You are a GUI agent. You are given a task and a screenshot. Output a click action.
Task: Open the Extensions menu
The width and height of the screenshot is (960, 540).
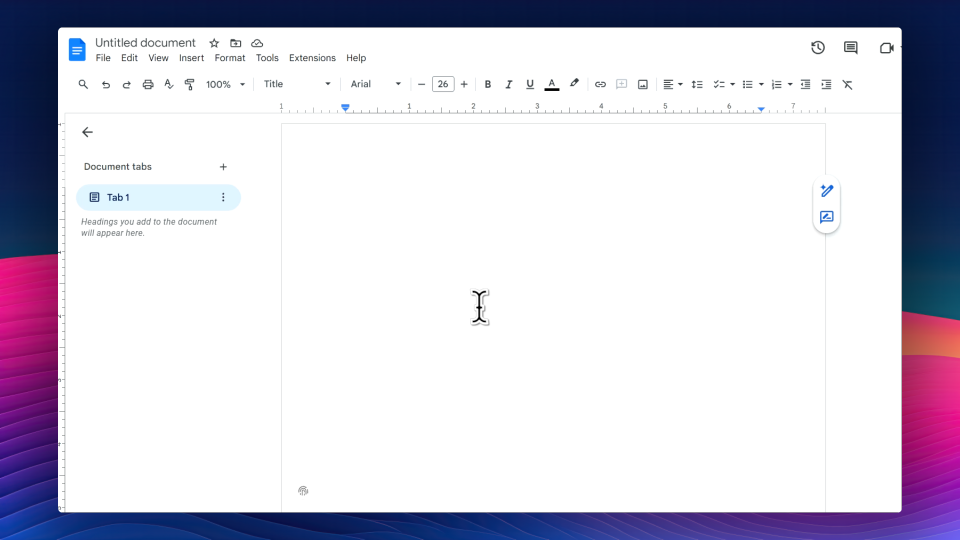pos(312,58)
